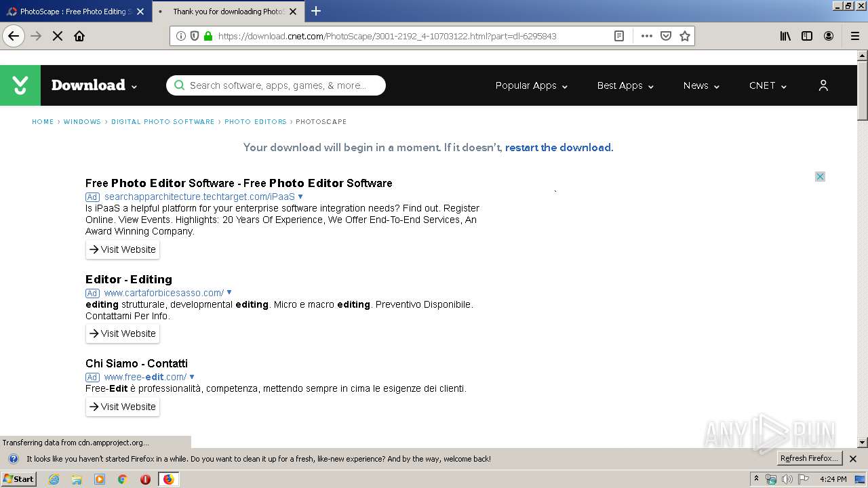The width and height of the screenshot is (868, 488).
Task: Switch to the Firefox taskbar button
Action: tap(168, 479)
